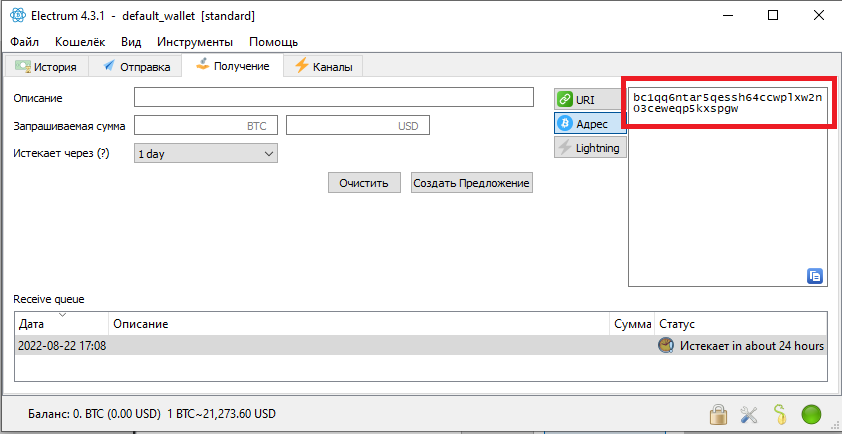Expand the "1 day" expiry dropdown
842x434 pixels.
205,154
